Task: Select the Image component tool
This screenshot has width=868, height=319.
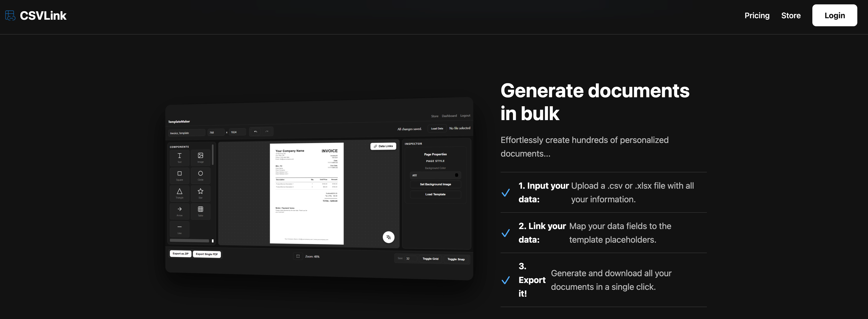Action: click(x=200, y=157)
